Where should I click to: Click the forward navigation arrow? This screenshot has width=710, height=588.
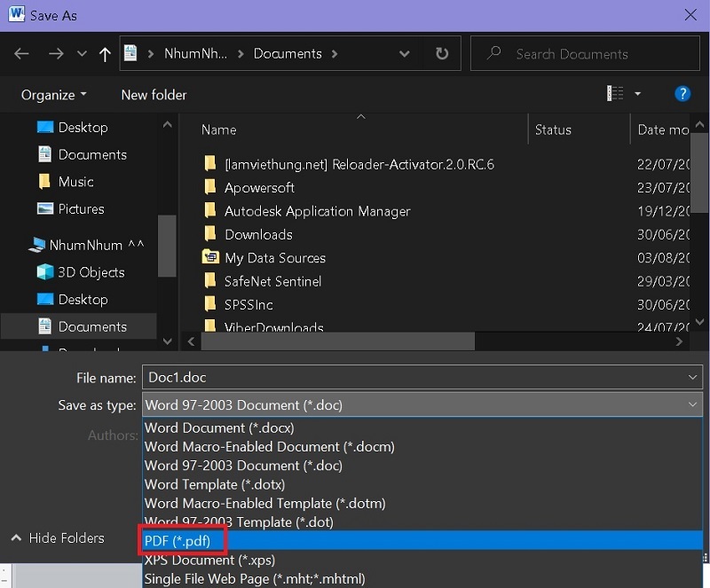pyautogui.click(x=55, y=53)
